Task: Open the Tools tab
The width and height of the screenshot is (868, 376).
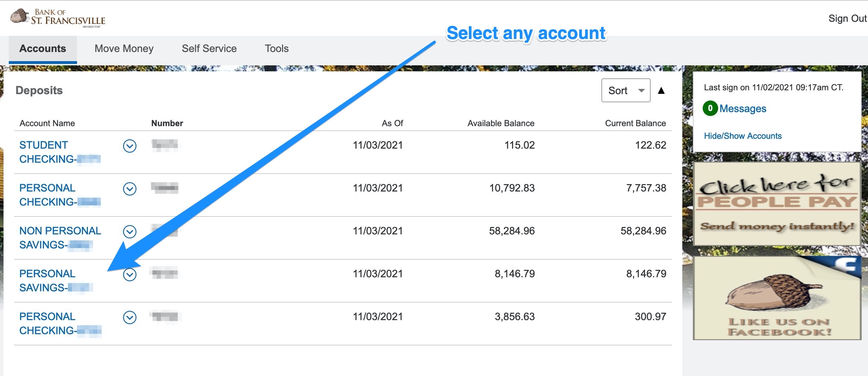Action: point(277,48)
